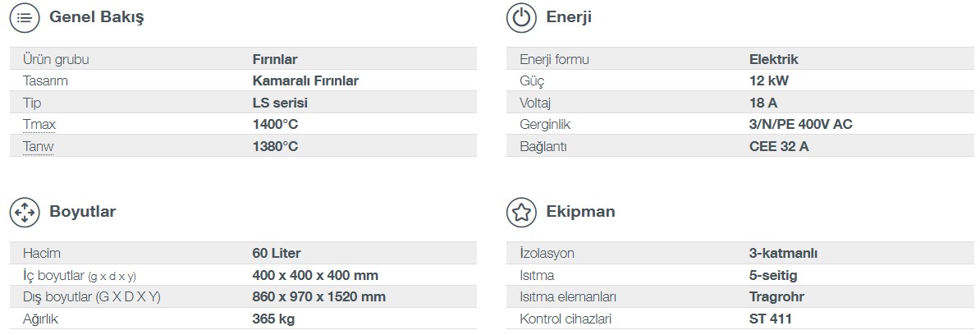Screen dimensions: 980x335
Task: Click the 12 kW power value
Action: pos(769,80)
